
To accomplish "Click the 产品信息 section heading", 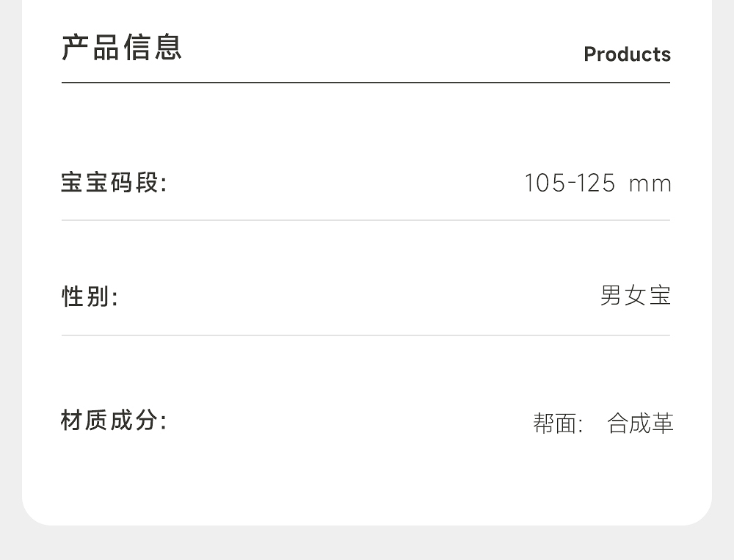I will tap(122, 47).
